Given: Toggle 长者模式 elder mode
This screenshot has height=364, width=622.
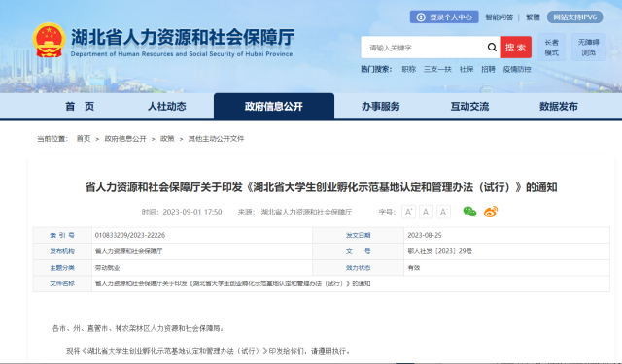Looking at the screenshot, I should point(551,48).
